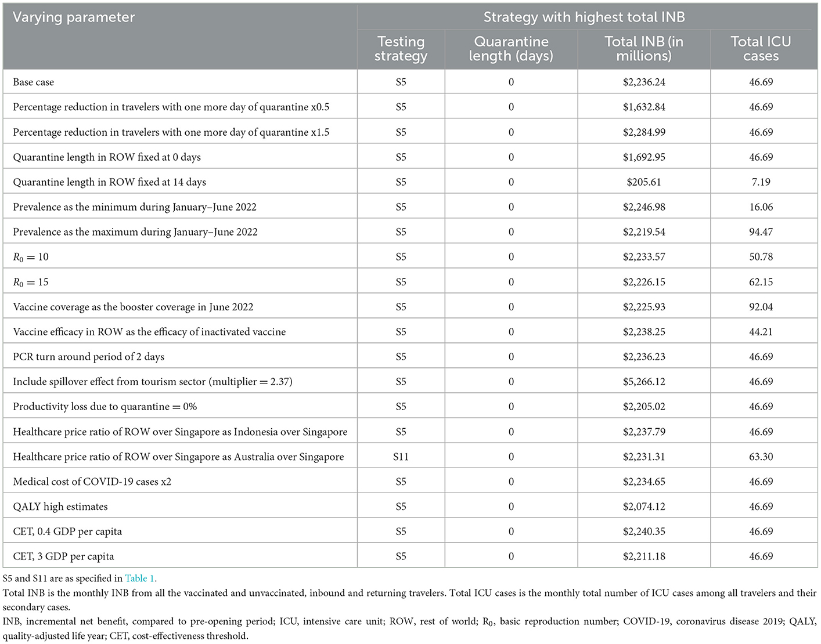The width and height of the screenshot is (821, 644).
Task: Click the $2,234.65 INB value
Action: [644, 482]
